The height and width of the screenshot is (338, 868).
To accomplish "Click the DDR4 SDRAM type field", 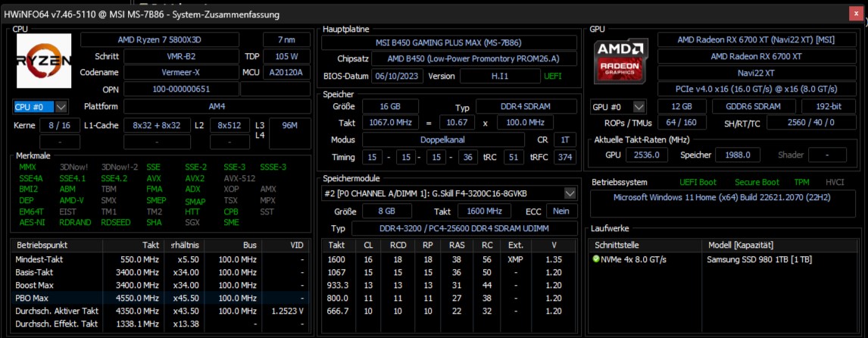I will (x=526, y=107).
